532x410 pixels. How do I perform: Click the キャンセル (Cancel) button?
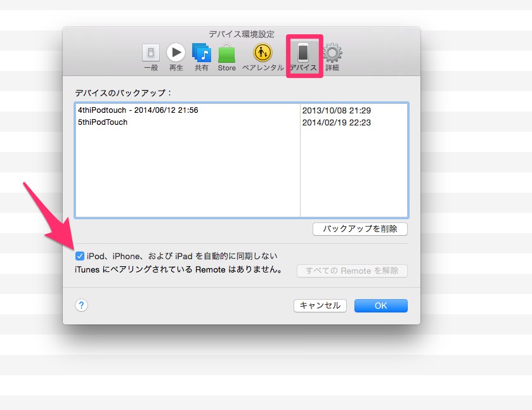click(320, 305)
